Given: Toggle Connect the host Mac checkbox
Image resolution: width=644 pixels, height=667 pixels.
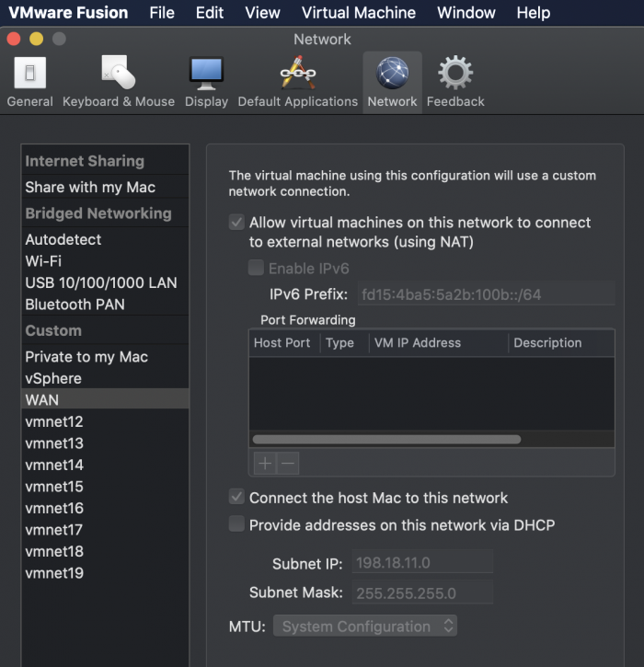Looking at the screenshot, I should pyautogui.click(x=236, y=497).
